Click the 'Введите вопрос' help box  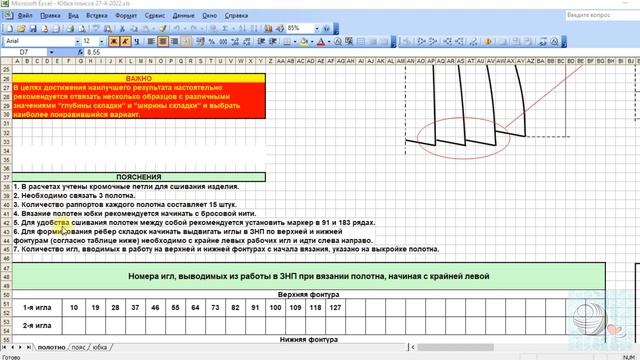[x=602, y=15]
